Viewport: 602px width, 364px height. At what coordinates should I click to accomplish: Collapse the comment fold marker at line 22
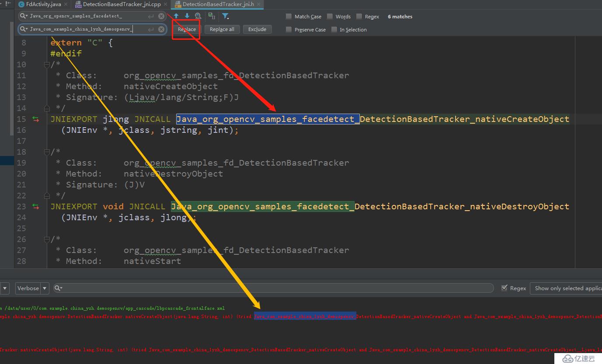point(47,195)
